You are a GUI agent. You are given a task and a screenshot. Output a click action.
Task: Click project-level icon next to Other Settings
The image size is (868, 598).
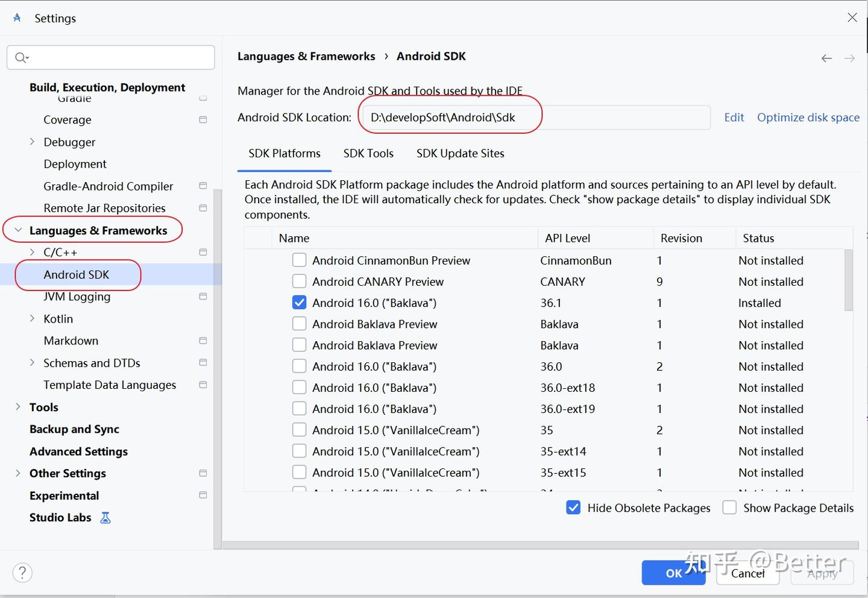pyautogui.click(x=203, y=473)
